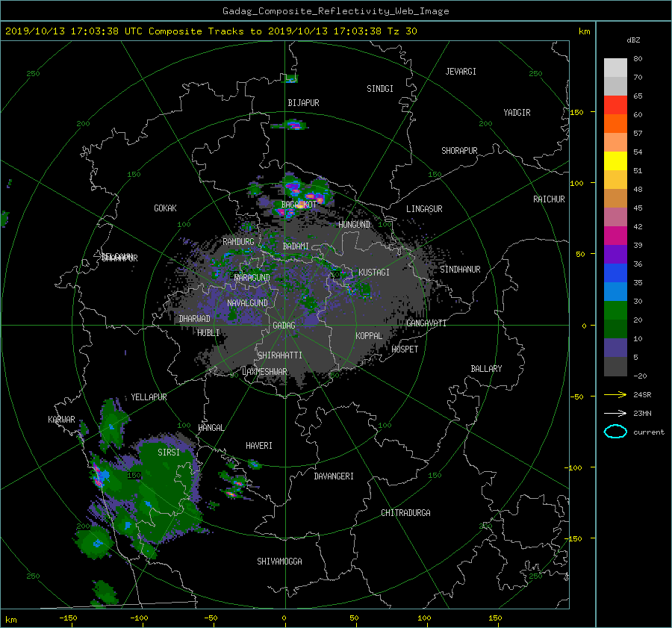
Task: Click the HOSPET city label
Action: (405, 349)
